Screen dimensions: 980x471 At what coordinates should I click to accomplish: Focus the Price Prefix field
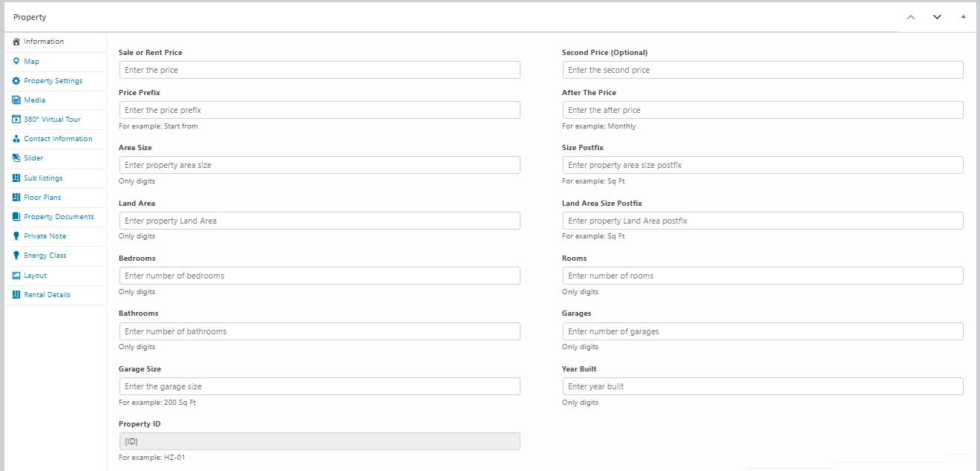tap(319, 110)
